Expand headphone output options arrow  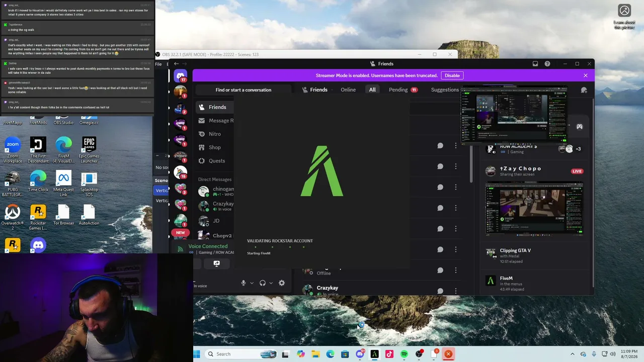(x=271, y=283)
